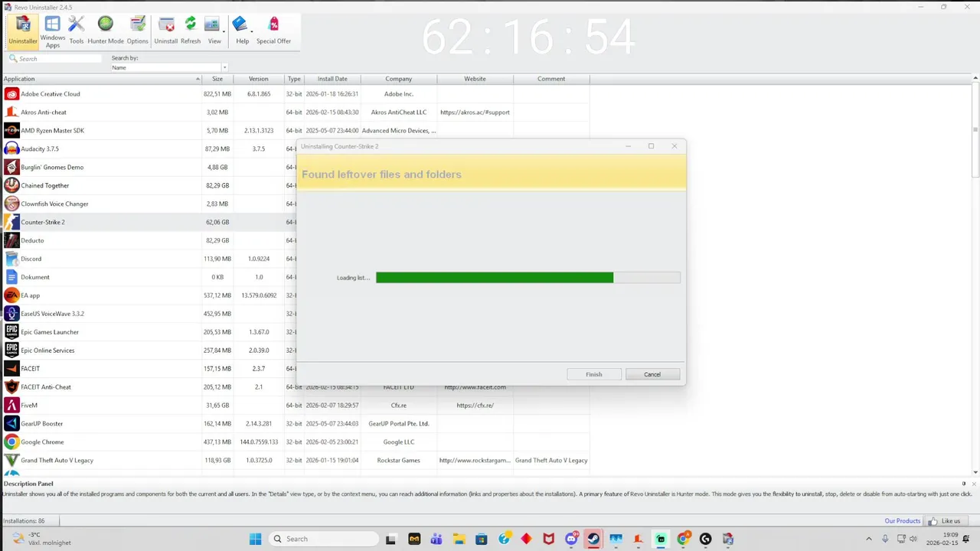Open the Our Products link
This screenshot has height=551, width=980.
(903, 521)
